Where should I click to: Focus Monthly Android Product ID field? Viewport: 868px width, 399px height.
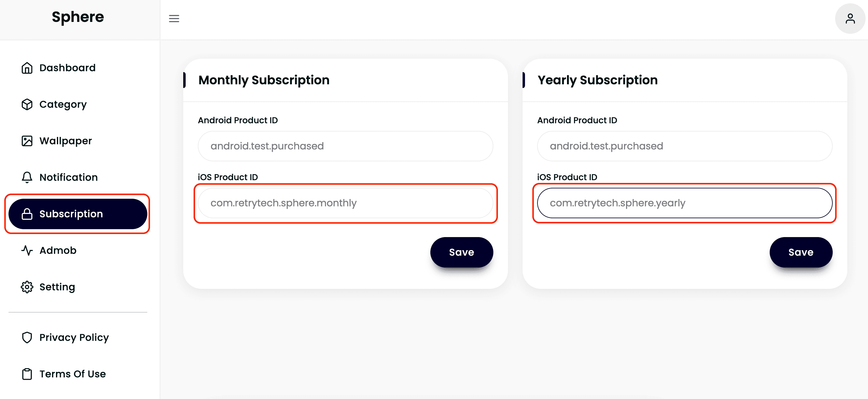point(345,146)
